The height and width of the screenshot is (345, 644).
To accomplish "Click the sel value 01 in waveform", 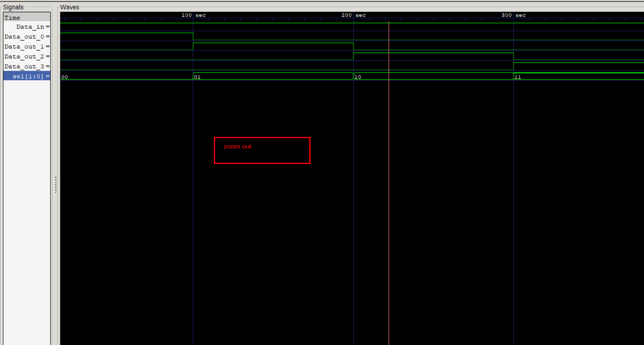I will [x=198, y=77].
